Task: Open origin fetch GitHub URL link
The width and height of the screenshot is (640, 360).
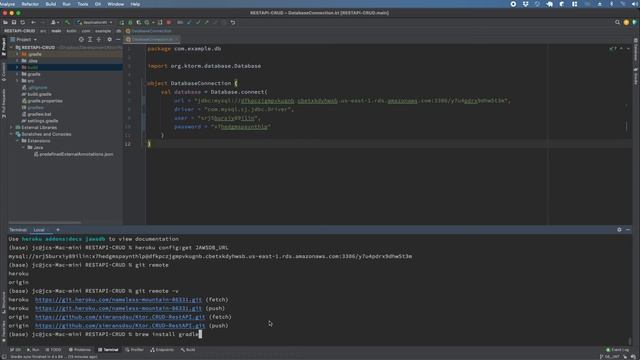Action: pos(120,317)
